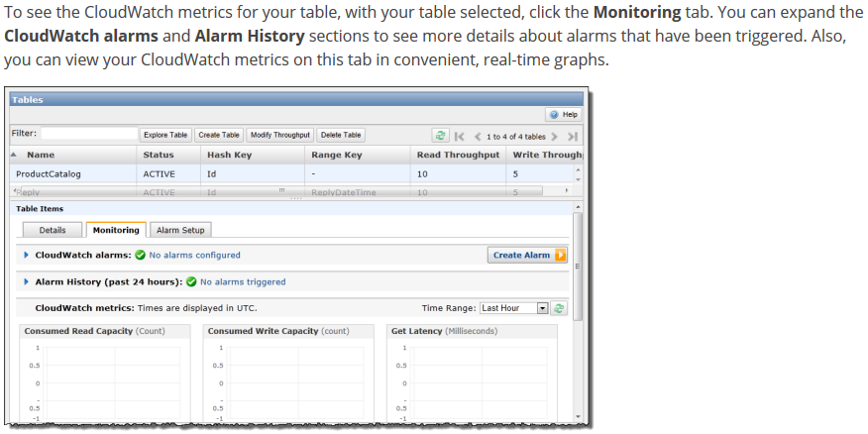The image size is (868, 434).
Task: Sort by Read Throughput column header
Action: click(x=458, y=155)
